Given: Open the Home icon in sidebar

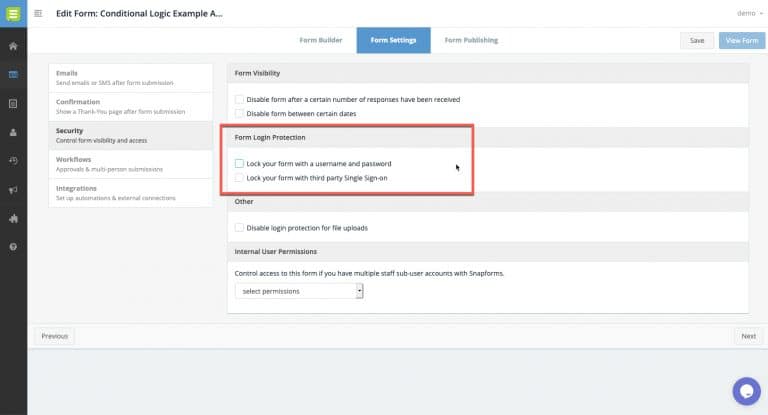Looking at the screenshot, I should tap(13, 46).
